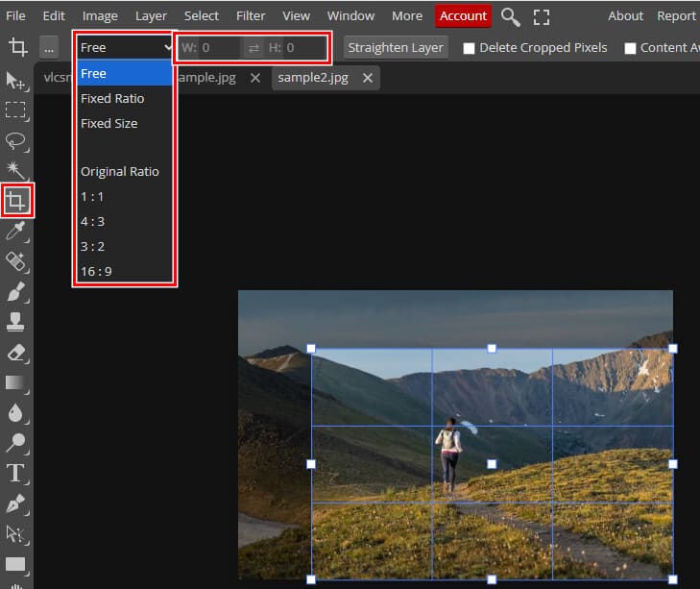The width and height of the screenshot is (700, 589).
Task: Click the red Account button
Action: pyautogui.click(x=463, y=16)
